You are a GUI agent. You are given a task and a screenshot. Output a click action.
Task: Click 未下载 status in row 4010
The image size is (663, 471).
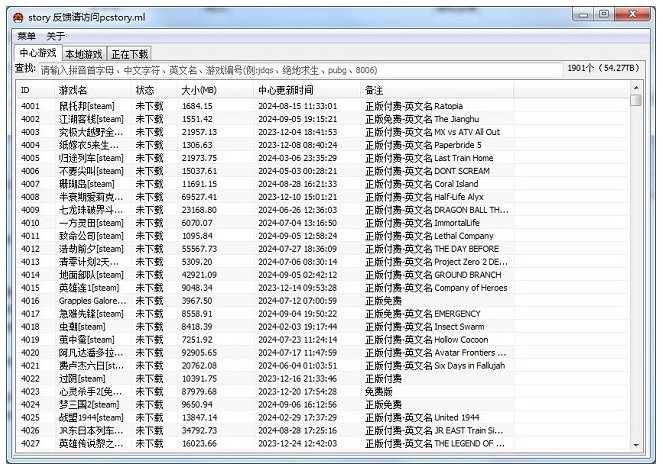pos(149,223)
